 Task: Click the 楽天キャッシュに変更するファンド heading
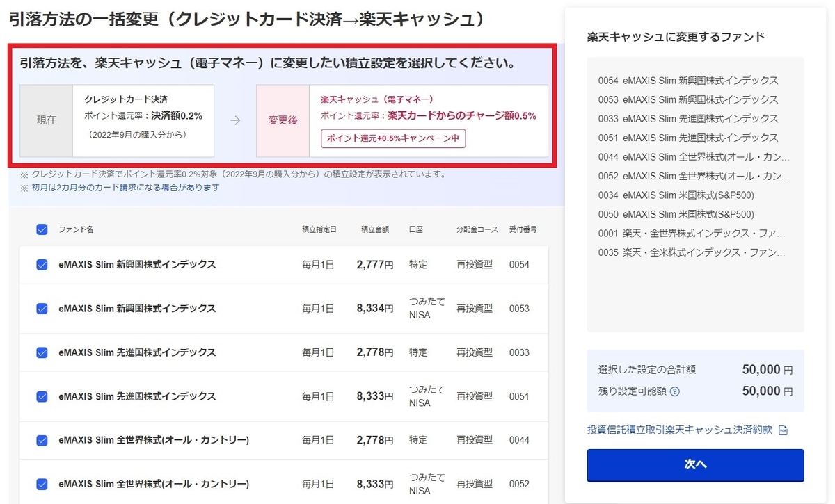(676, 37)
